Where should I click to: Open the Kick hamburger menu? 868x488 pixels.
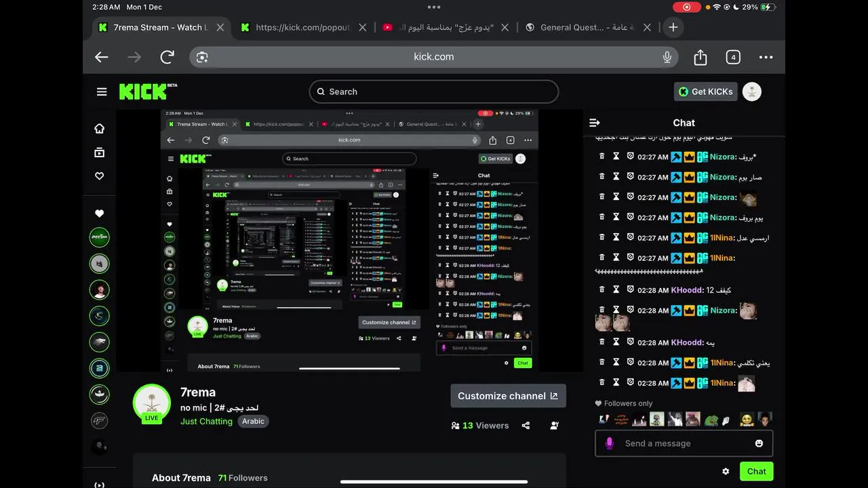click(102, 91)
